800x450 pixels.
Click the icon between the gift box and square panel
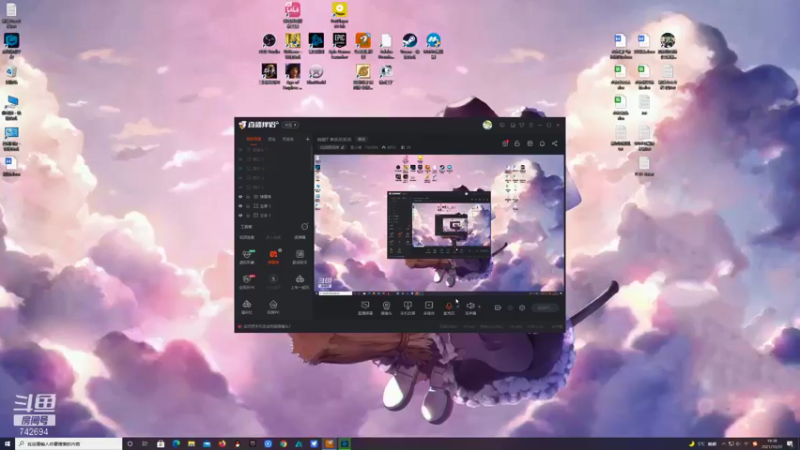tap(517, 143)
